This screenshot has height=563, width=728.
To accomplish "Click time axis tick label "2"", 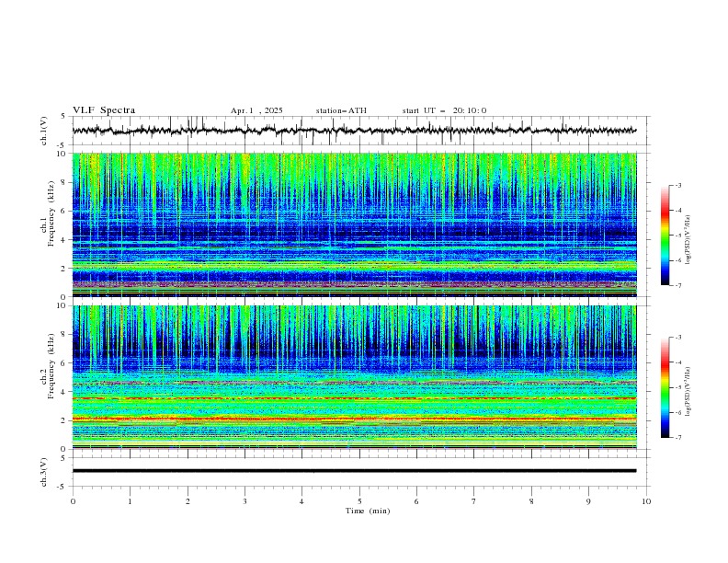I will [188, 501].
